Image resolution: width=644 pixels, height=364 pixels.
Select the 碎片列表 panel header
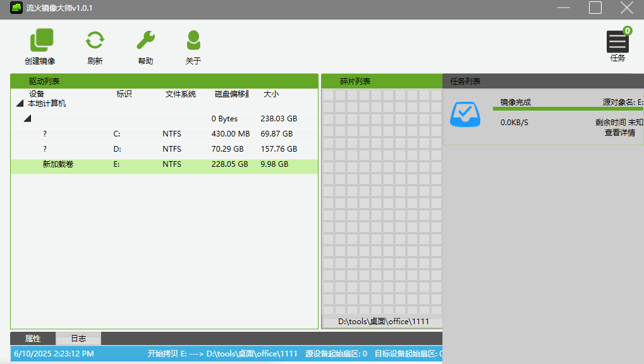(x=382, y=82)
